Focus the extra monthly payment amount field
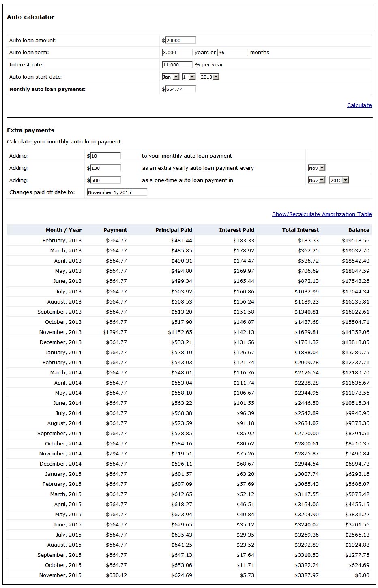The image size is (378, 588). pyautogui.click(x=105, y=156)
